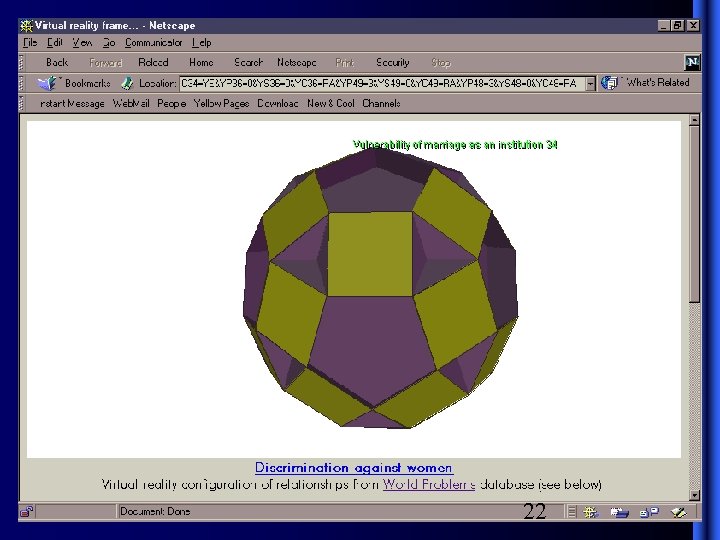Click the vertical scrollbar up arrow
The height and width of the screenshot is (540, 720).
(694, 120)
